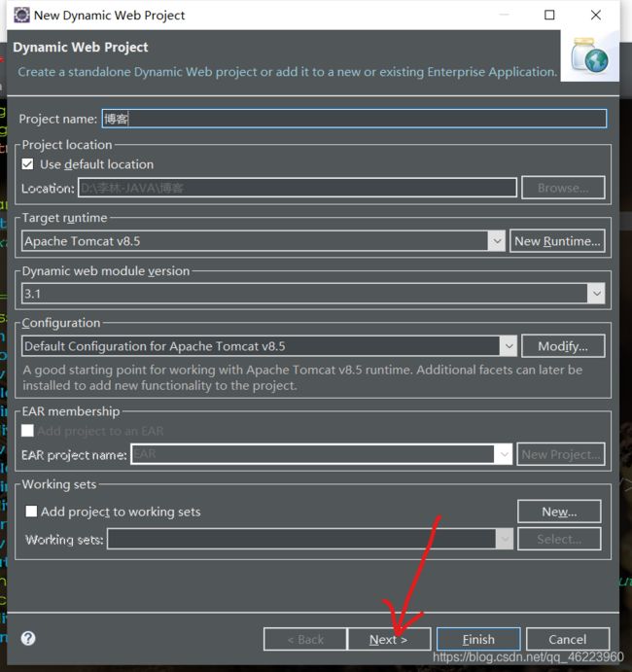This screenshot has height=672, width=632.
Task: Click New Project... button for EAR
Action: [x=560, y=454]
